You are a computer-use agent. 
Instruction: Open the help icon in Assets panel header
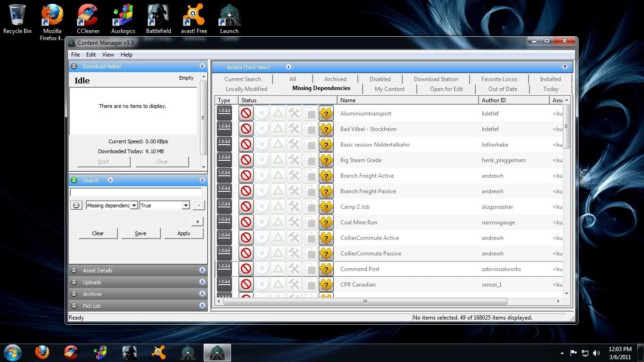565,67
